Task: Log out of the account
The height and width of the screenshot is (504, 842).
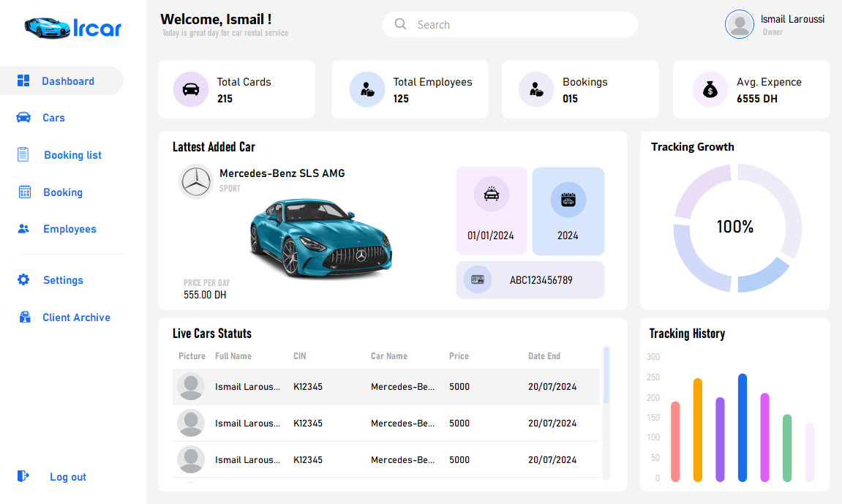Action: 67,477
